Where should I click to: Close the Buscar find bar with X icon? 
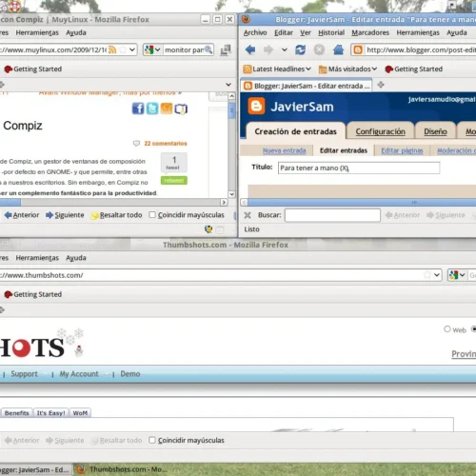pyautogui.click(x=248, y=215)
